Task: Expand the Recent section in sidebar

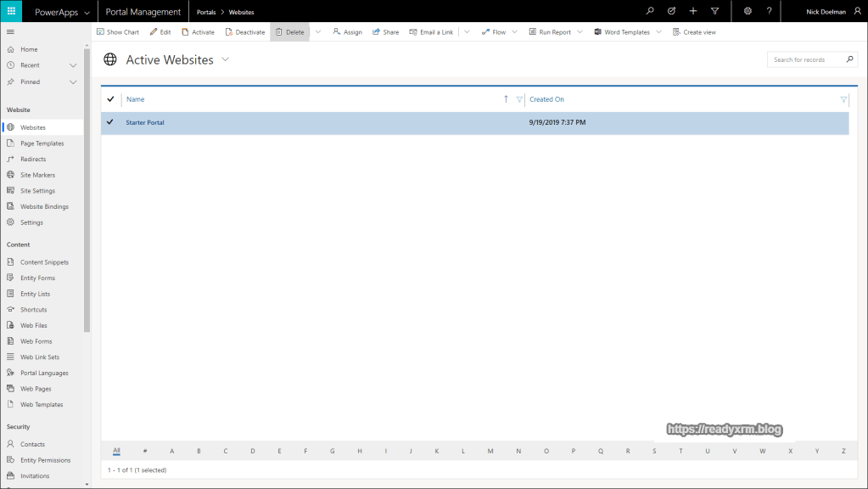Action: pyautogui.click(x=73, y=65)
